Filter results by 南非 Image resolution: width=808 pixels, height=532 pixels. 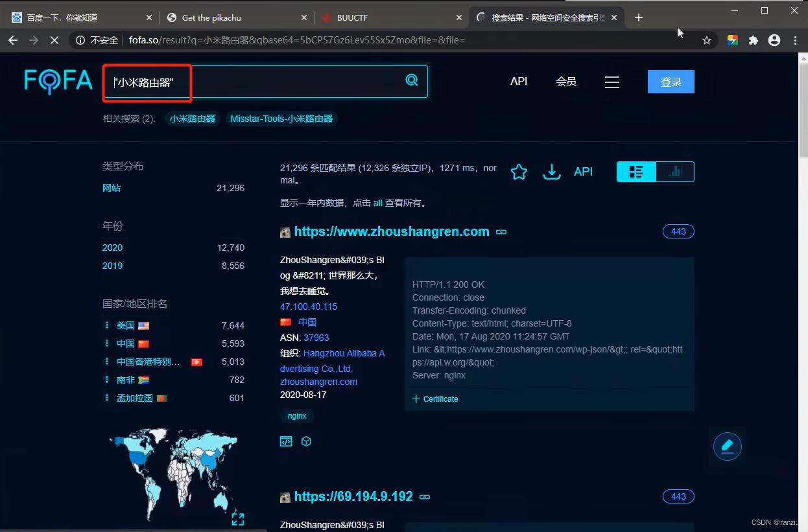click(x=126, y=380)
